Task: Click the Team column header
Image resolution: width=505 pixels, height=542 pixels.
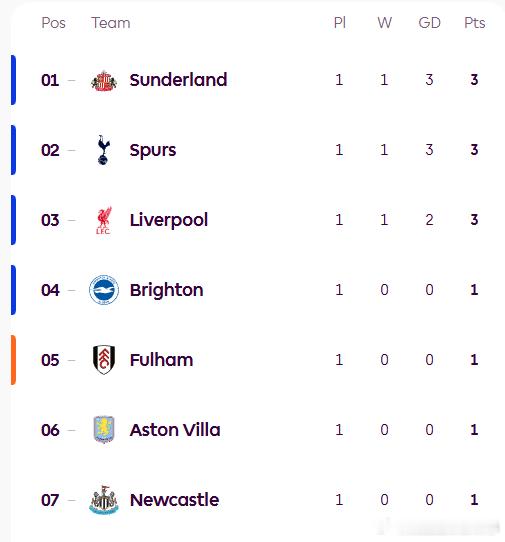Action: (x=111, y=23)
